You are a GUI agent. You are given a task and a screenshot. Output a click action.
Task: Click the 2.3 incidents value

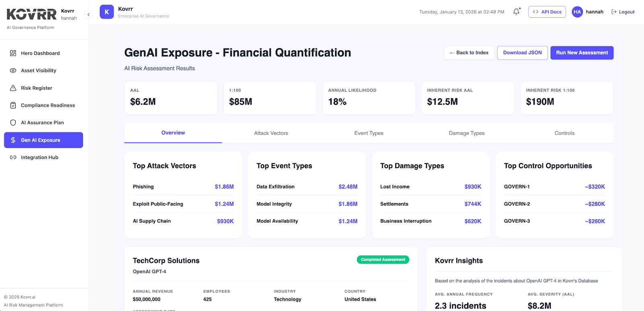pyautogui.click(x=460, y=306)
